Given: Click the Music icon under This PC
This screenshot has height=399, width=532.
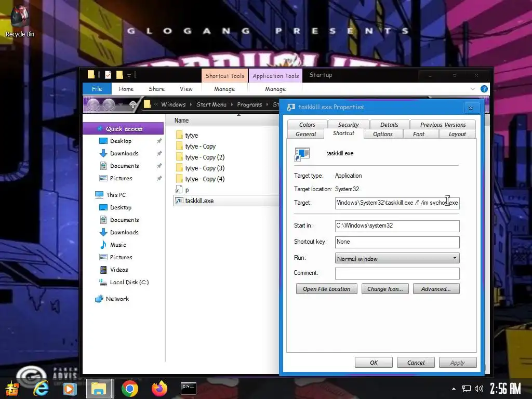Looking at the screenshot, I should click(x=103, y=245).
